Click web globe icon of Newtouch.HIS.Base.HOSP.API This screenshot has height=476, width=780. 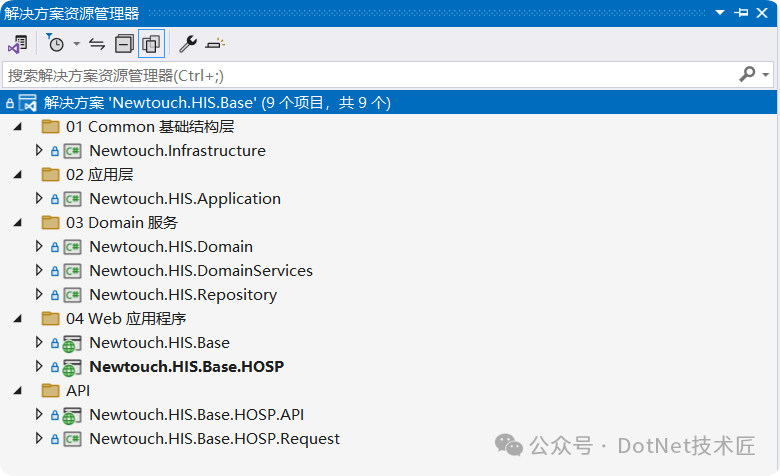pyautogui.click(x=72, y=415)
